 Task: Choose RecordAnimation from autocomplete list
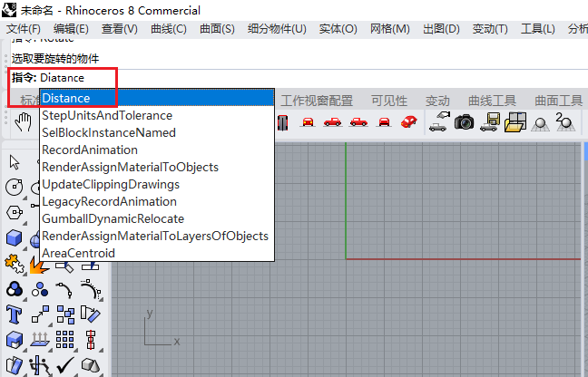[x=157, y=150]
